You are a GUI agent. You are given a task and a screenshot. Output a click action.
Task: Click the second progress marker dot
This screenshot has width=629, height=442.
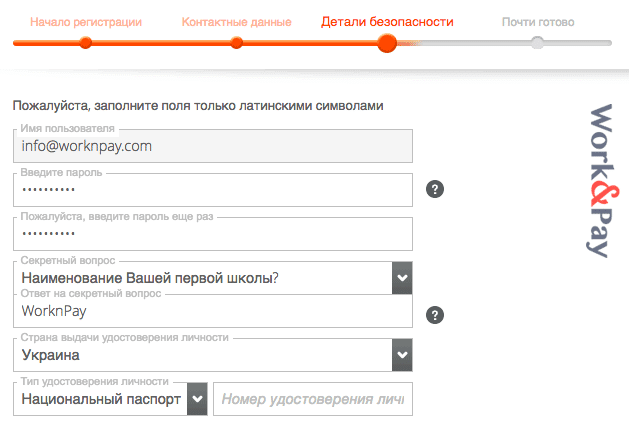point(237,43)
